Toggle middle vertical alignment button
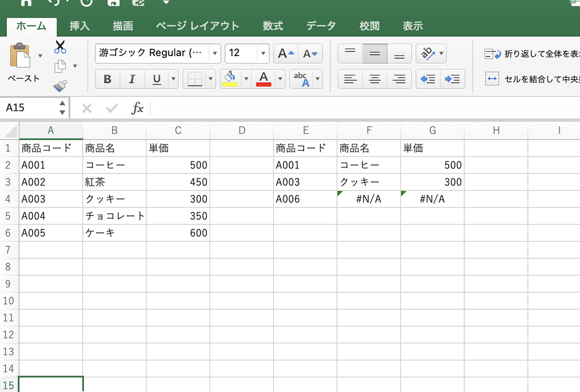580x392 pixels. [x=375, y=54]
